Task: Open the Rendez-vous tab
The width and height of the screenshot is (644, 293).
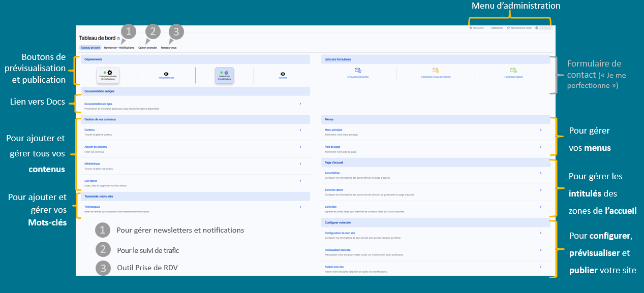Action: click(169, 48)
